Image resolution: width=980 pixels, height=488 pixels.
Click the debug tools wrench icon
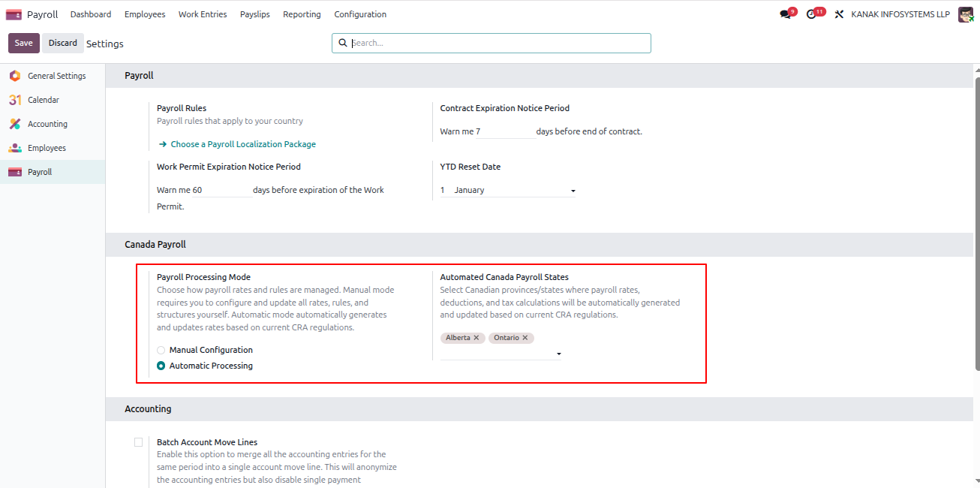[840, 14]
